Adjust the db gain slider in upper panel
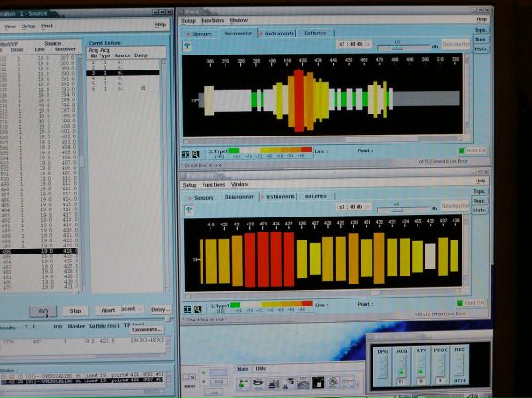Viewport: 532px width, 398px height. pyautogui.click(x=397, y=42)
